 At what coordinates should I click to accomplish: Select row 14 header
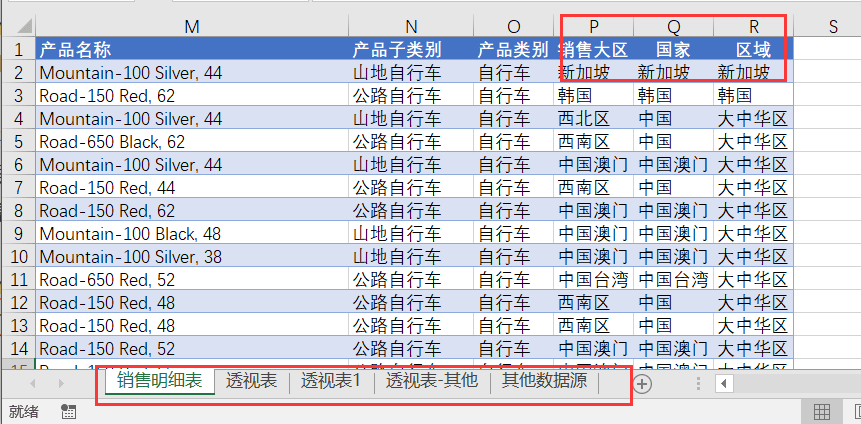coord(19,349)
